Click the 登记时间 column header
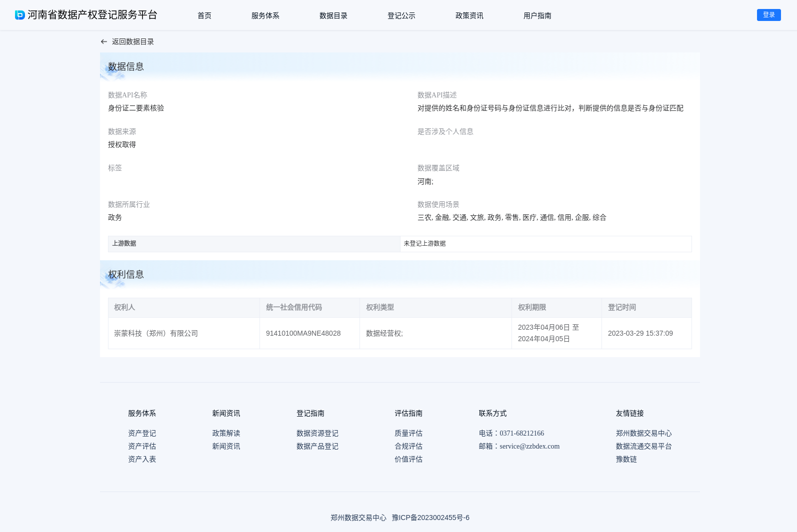Screen dimensions: 797x532 click(646, 308)
